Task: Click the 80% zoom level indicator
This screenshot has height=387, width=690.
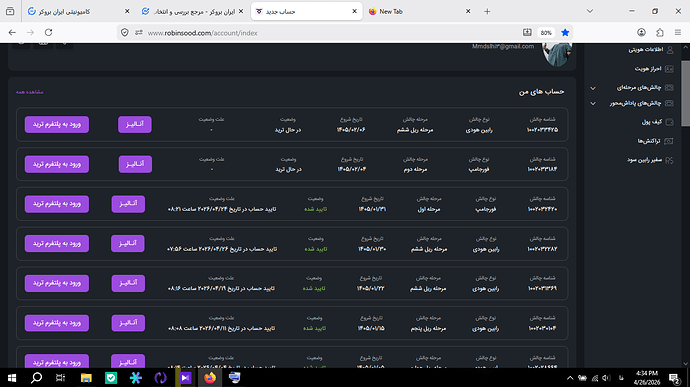Action: click(x=546, y=33)
